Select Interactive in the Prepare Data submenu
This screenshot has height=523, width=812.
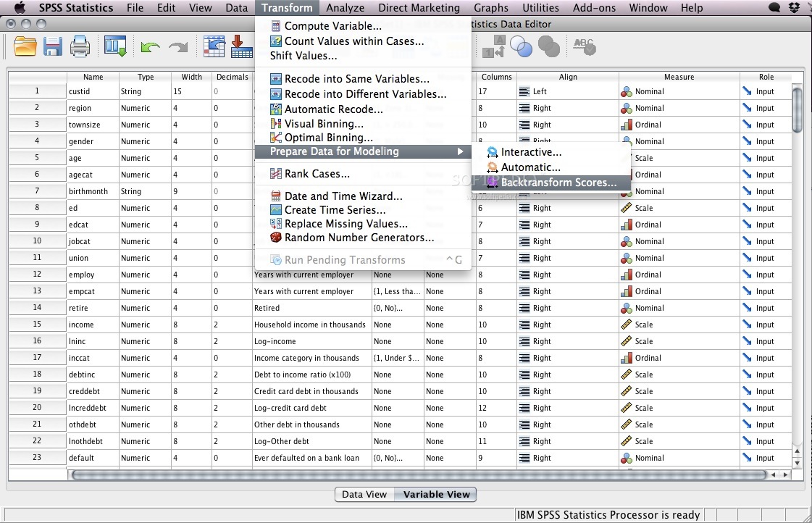coord(551,152)
